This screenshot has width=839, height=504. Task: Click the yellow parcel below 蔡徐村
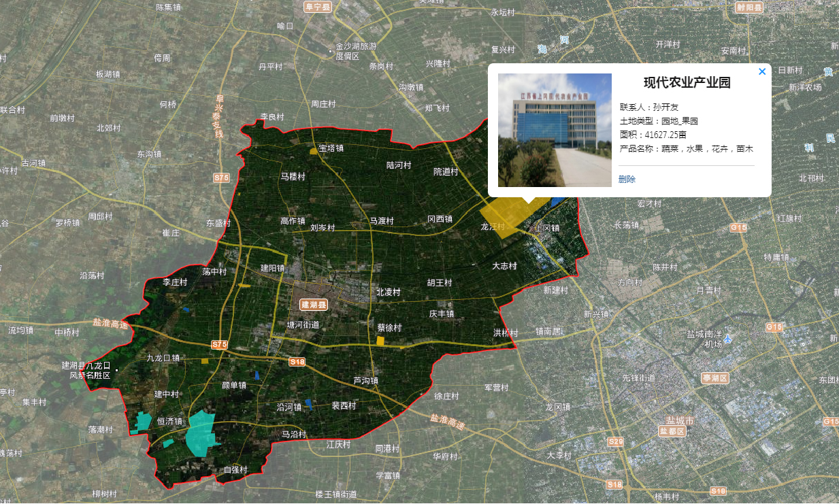pos(382,341)
